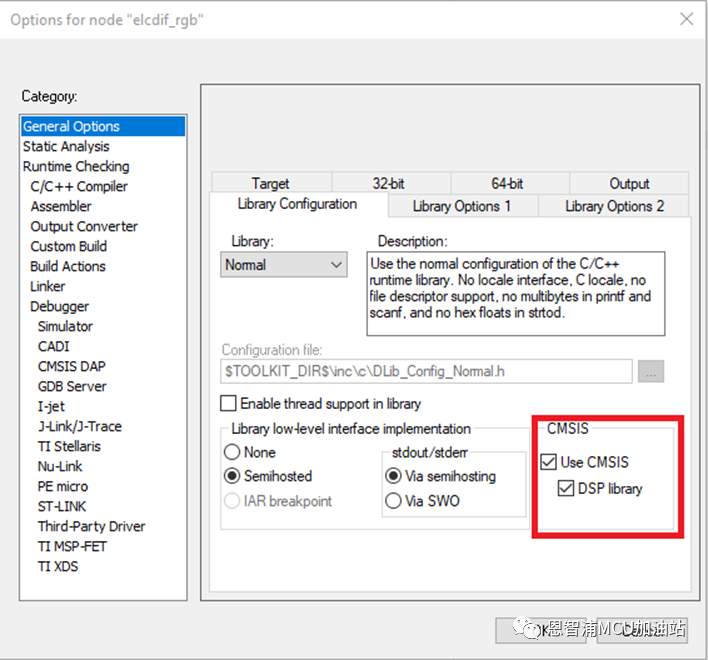708x660 pixels.
Task: Open the Library Options 2 tab
Action: [x=614, y=206]
